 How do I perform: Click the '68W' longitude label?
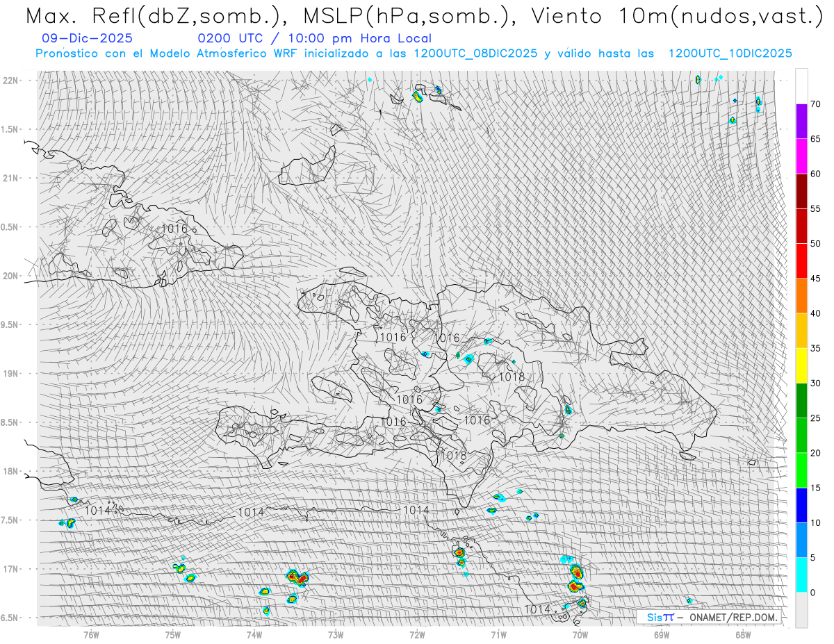point(743,634)
